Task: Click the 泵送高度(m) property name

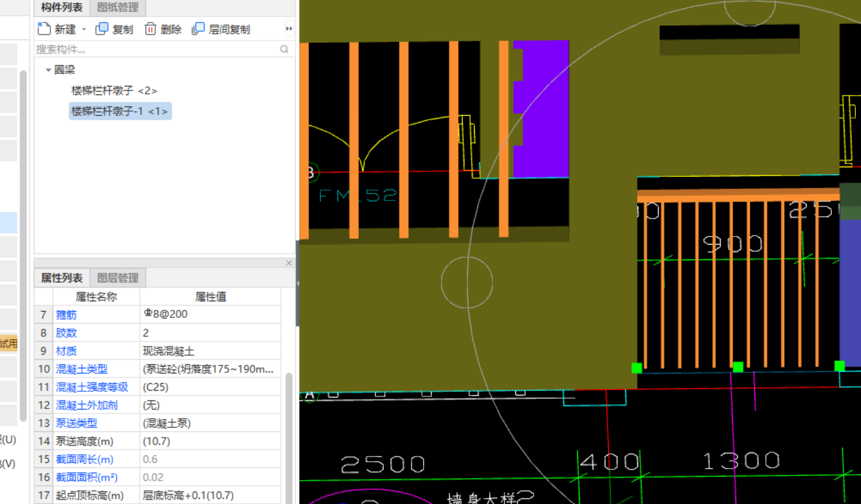Action: (x=84, y=442)
